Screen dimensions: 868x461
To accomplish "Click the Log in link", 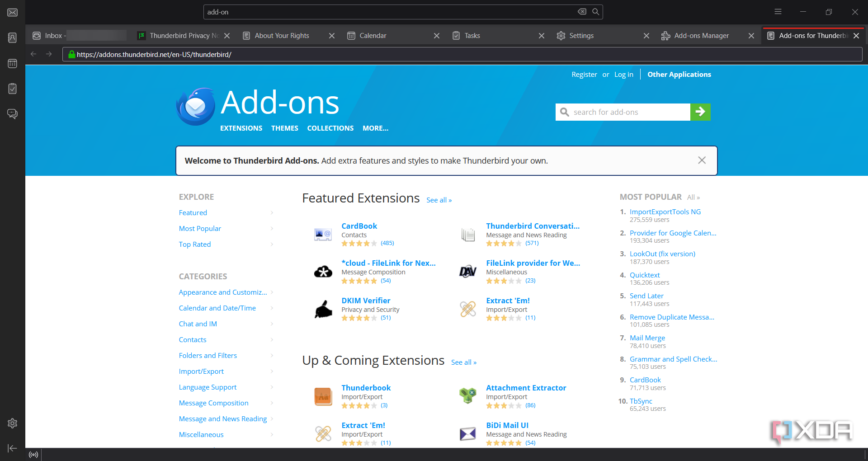I will tap(623, 75).
